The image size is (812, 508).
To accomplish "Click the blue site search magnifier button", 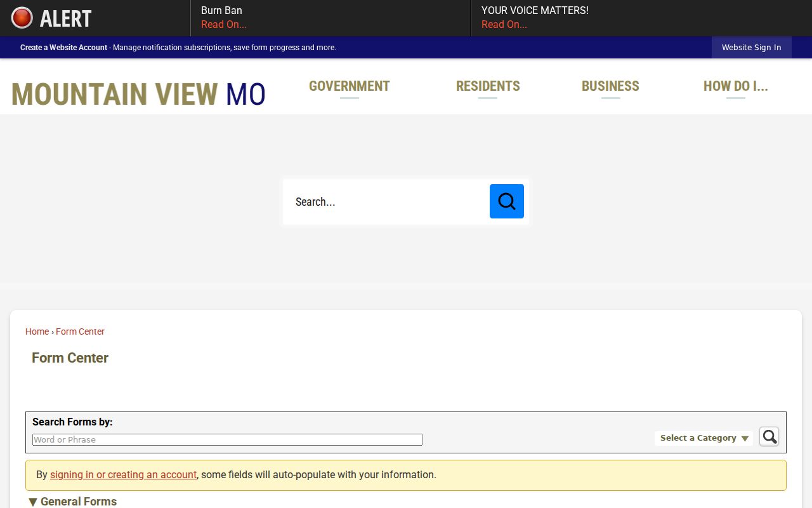I will point(507,201).
